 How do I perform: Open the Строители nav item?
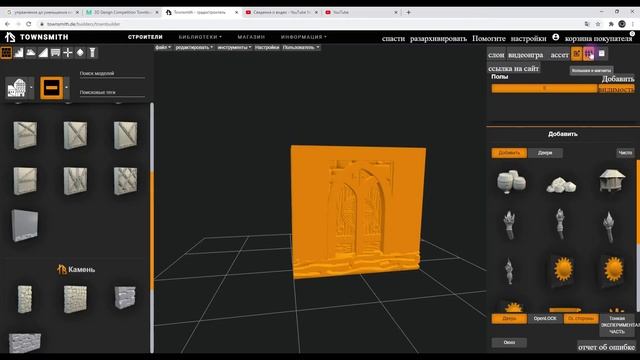pyautogui.click(x=145, y=37)
